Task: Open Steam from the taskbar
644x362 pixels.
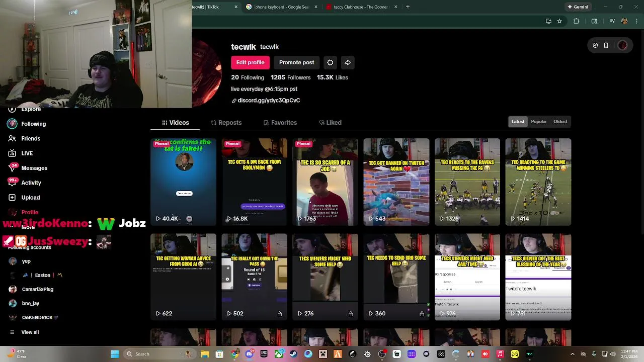Action: pyautogui.click(x=293, y=354)
